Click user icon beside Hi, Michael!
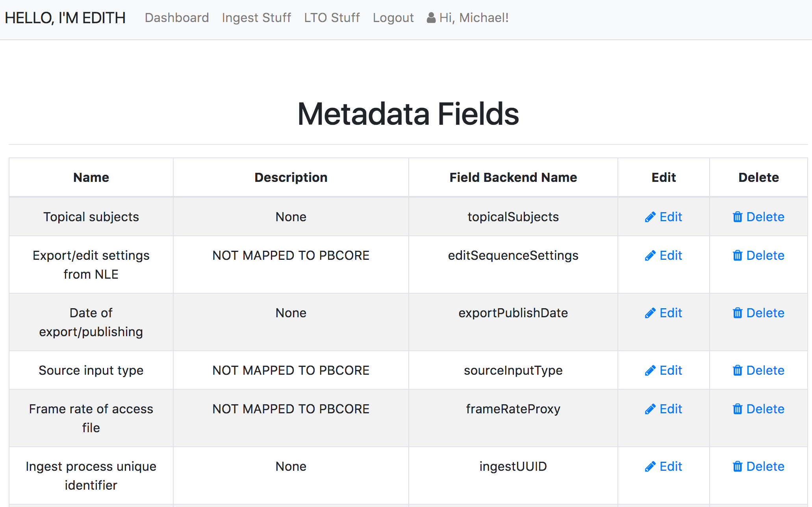This screenshot has width=812, height=507. [431, 18]
